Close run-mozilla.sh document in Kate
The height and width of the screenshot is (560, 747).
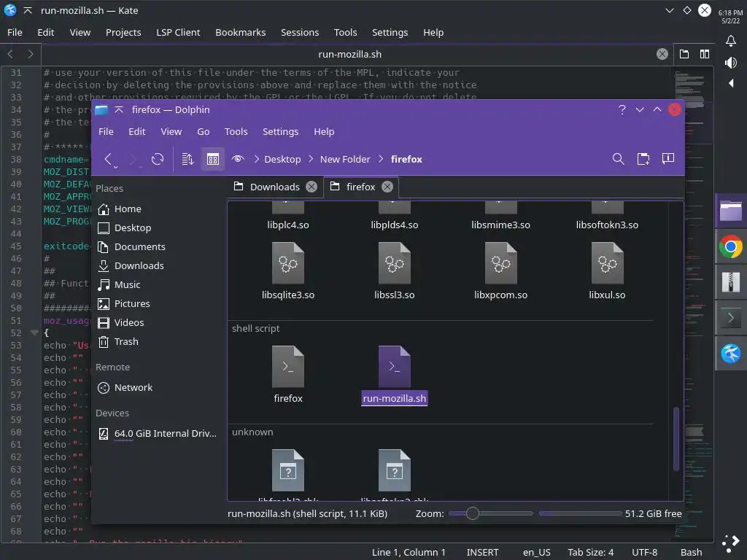(x=662, y=54)
